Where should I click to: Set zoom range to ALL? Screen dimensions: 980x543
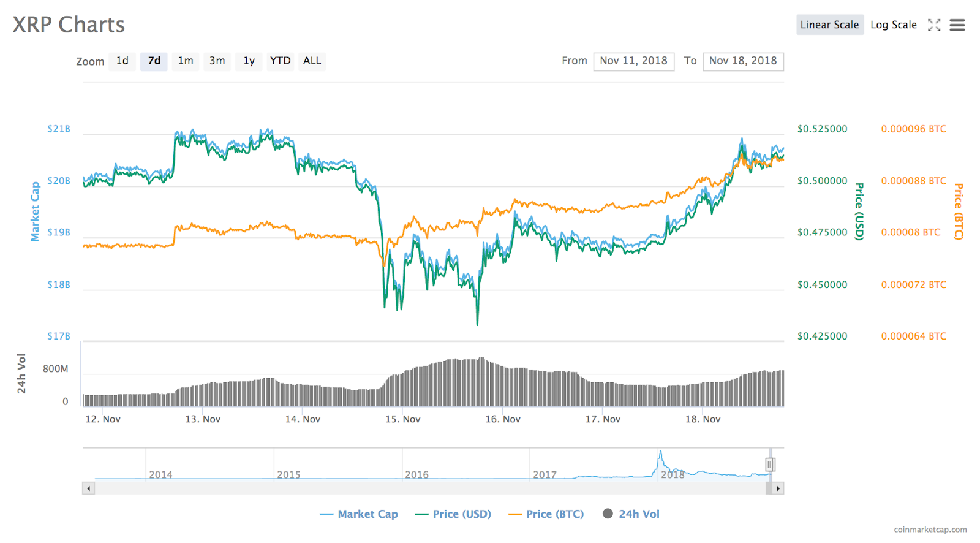312,61
